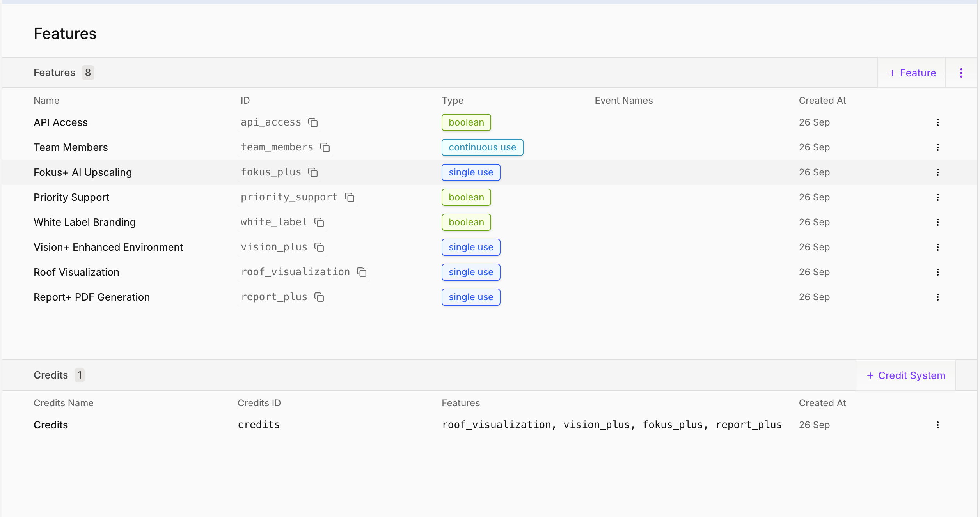This screenshot has width=980, height=517.
Task: Open actions menu for Roof Visualization
Action: click(x=937, y=272)
